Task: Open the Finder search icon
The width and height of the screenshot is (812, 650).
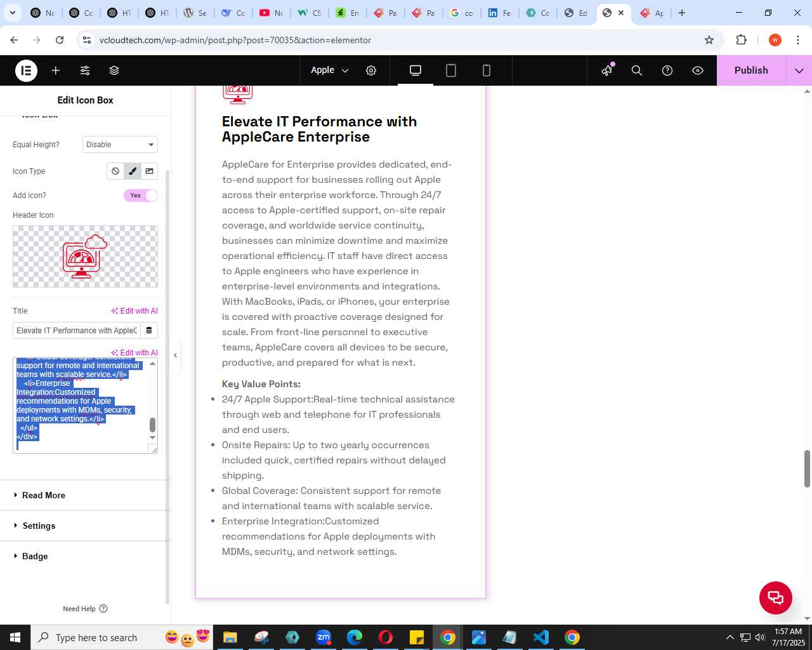Action: [637, 70]
